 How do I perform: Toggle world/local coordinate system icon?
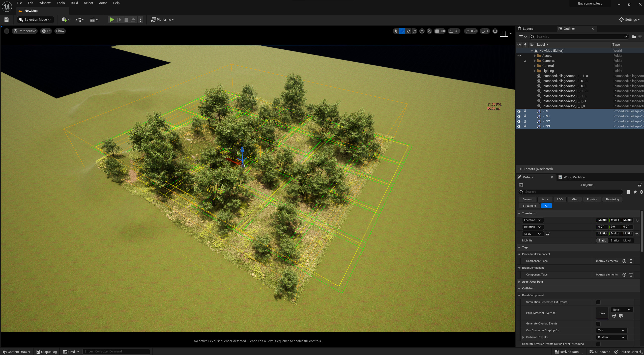pos(422,31)
